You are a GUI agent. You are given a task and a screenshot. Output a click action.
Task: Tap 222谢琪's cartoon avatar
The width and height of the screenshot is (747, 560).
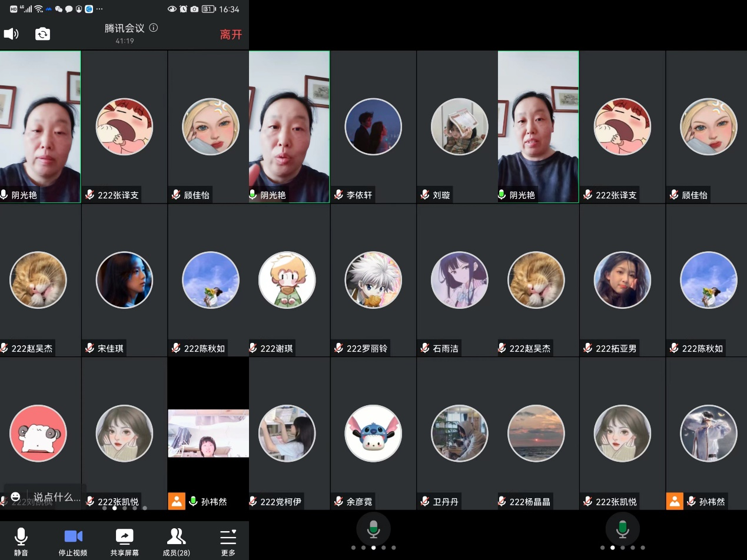[287, 280]
